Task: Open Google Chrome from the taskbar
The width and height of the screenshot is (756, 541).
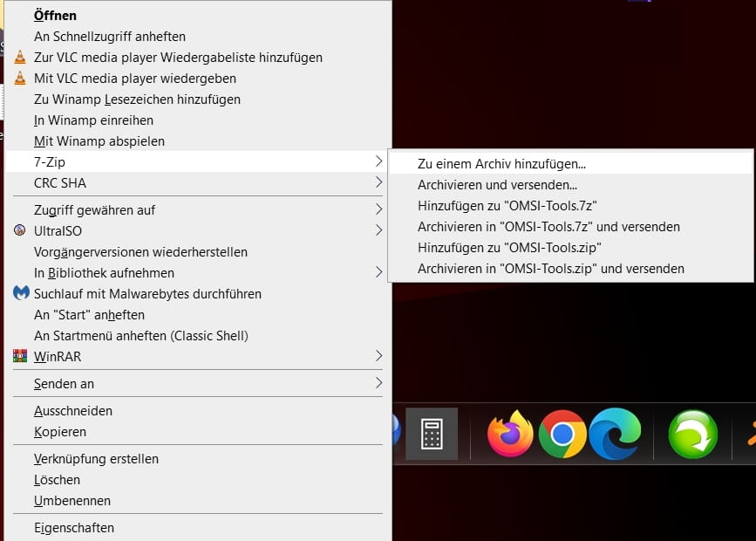Action: coord(562,434)
